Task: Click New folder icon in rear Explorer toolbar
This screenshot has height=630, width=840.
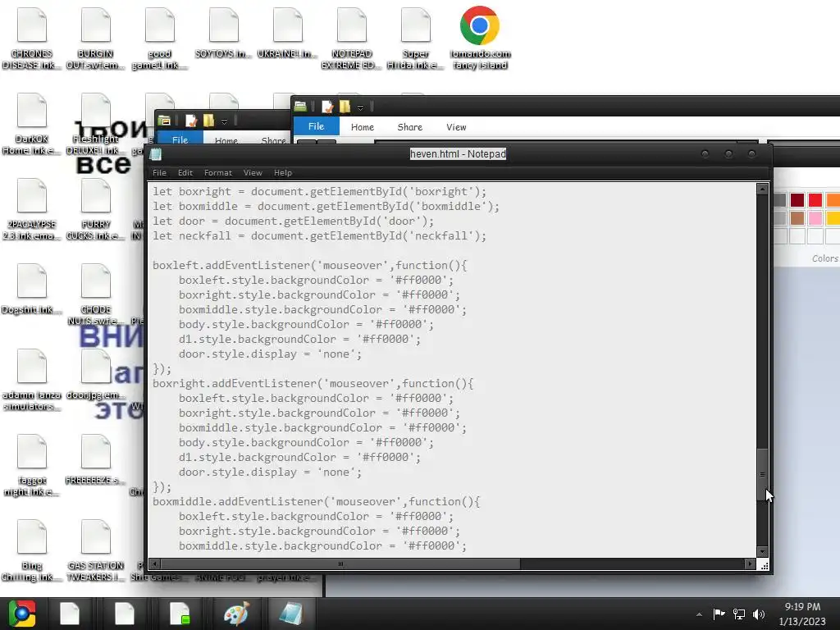Action: click(208, 121)
